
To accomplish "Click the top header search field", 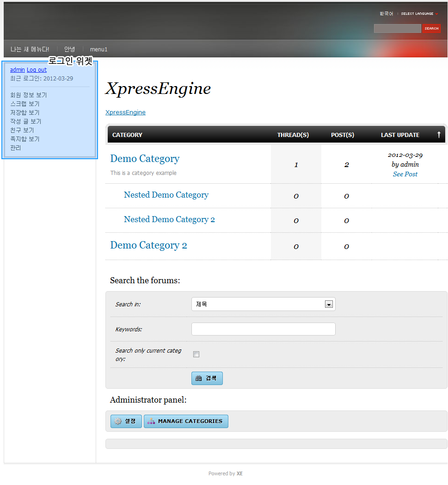I will tap(397, 29).
